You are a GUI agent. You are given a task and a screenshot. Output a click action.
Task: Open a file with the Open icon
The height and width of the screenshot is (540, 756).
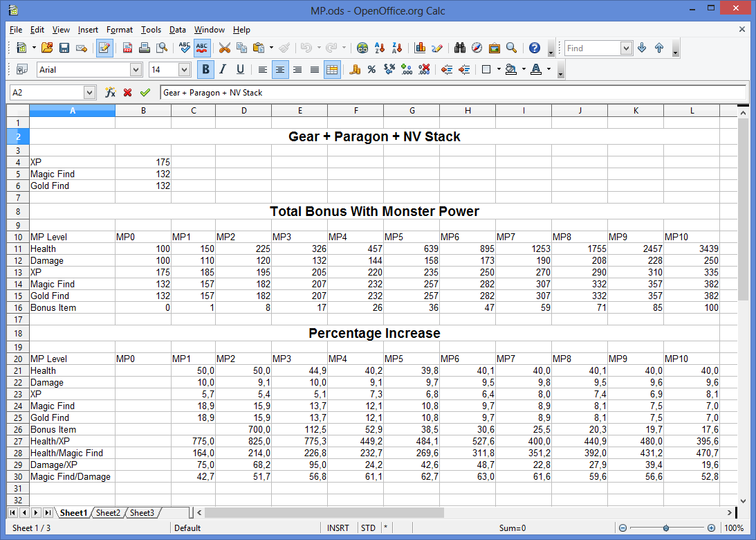click(x=47, y=48)
